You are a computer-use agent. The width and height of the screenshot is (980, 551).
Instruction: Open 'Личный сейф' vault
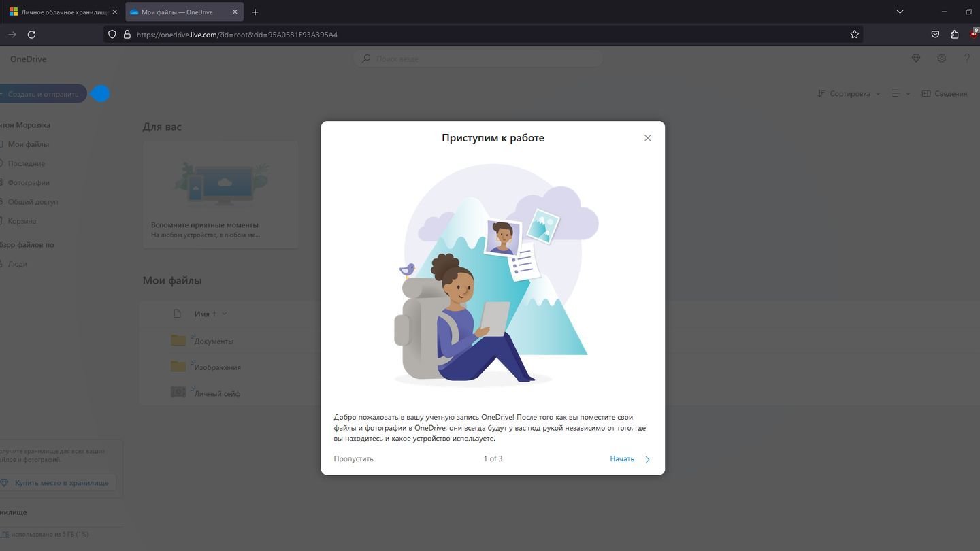point(217,394)
